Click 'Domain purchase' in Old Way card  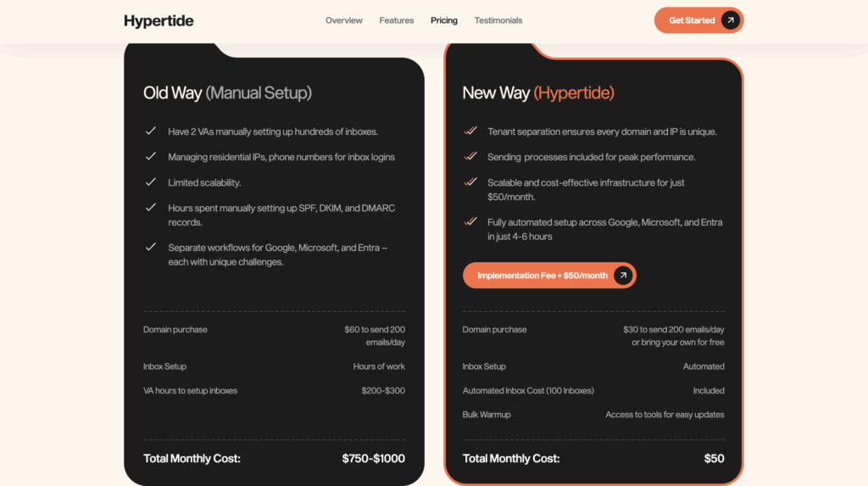(x=175, y=329)
